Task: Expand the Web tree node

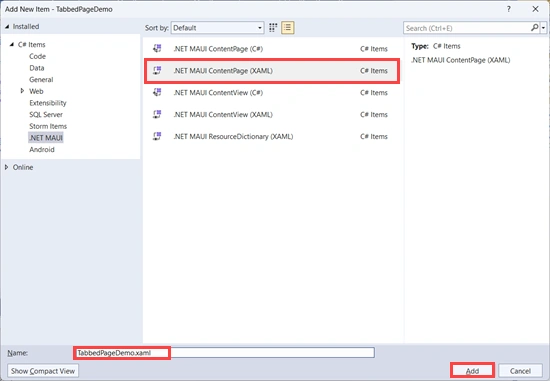Action: (22, 91)
